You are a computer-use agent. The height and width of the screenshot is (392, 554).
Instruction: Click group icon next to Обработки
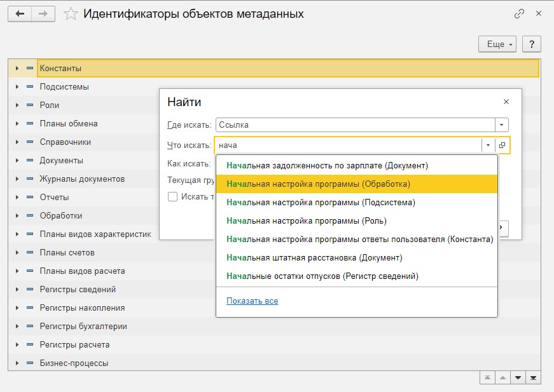[30, 215]
